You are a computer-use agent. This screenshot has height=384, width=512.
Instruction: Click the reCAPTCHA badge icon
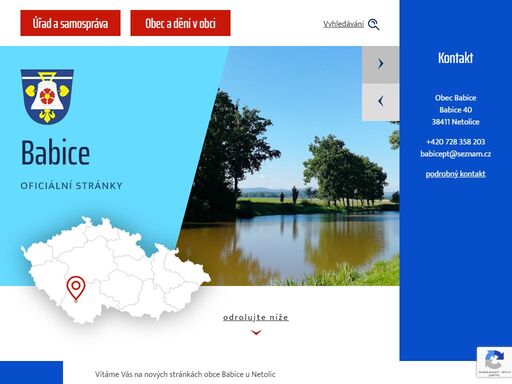point(494,362)
